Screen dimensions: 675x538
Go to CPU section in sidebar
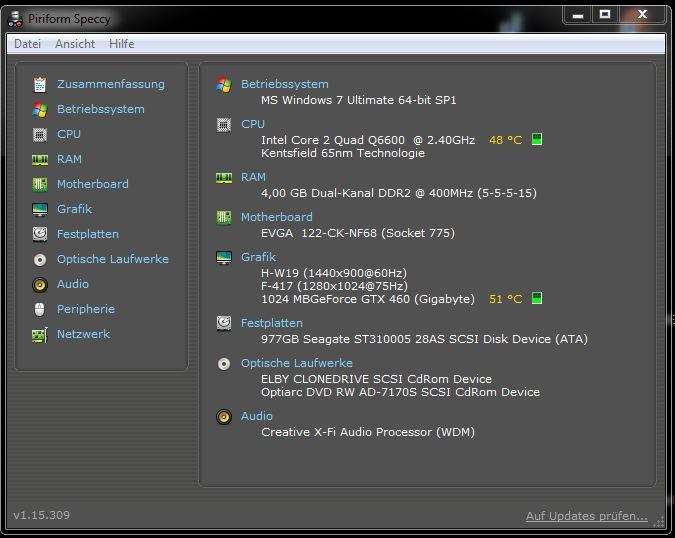[x=69, y=134]
